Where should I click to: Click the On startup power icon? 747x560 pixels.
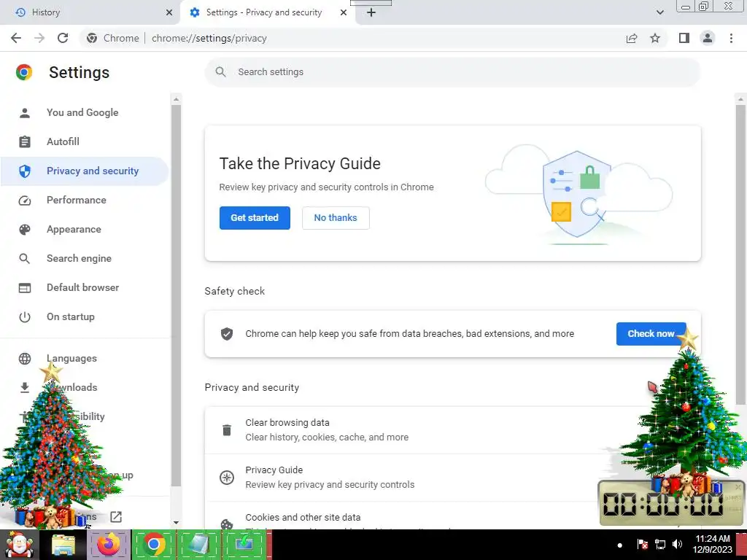(25, 317)
